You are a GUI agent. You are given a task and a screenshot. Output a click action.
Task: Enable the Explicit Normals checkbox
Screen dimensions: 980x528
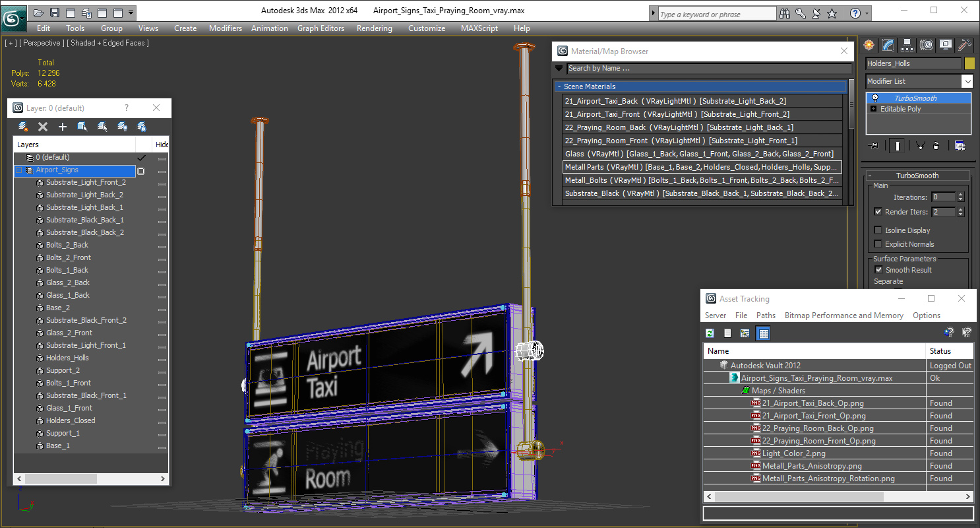878,244
